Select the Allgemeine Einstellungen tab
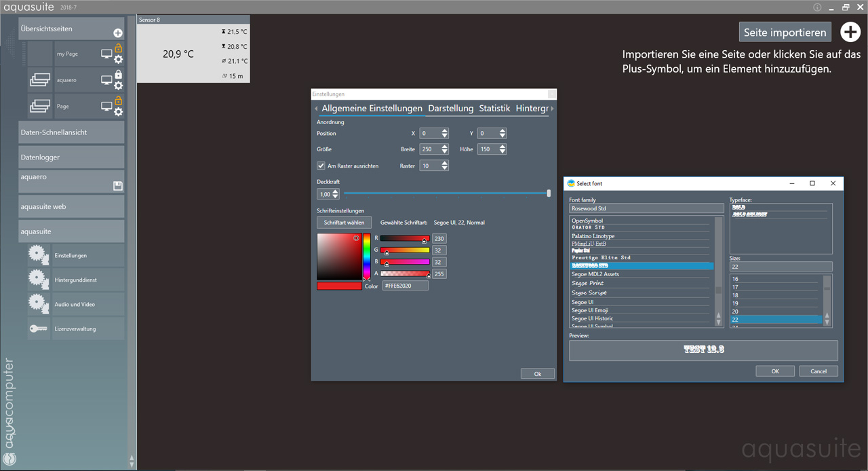This screenshot has height=471, width=868. point(372,109)
